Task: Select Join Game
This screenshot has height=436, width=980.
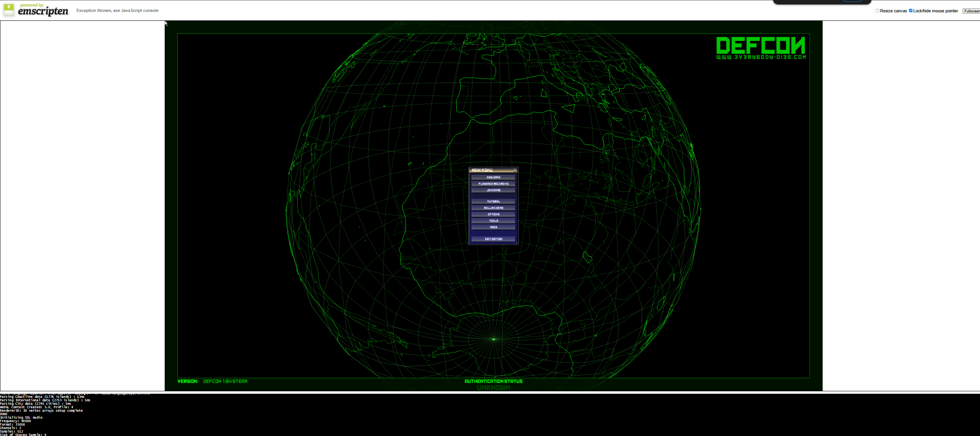Action: point(493,190)
